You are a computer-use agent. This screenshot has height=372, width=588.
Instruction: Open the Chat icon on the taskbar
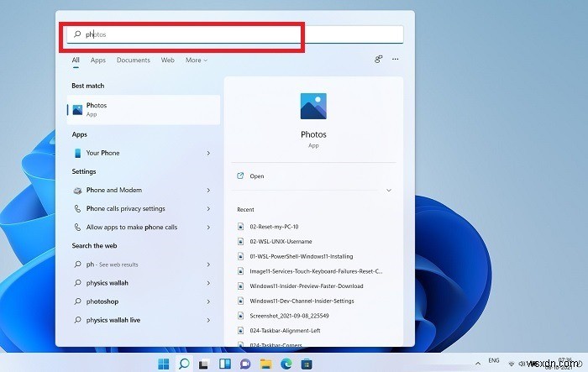tap(245, 364)
